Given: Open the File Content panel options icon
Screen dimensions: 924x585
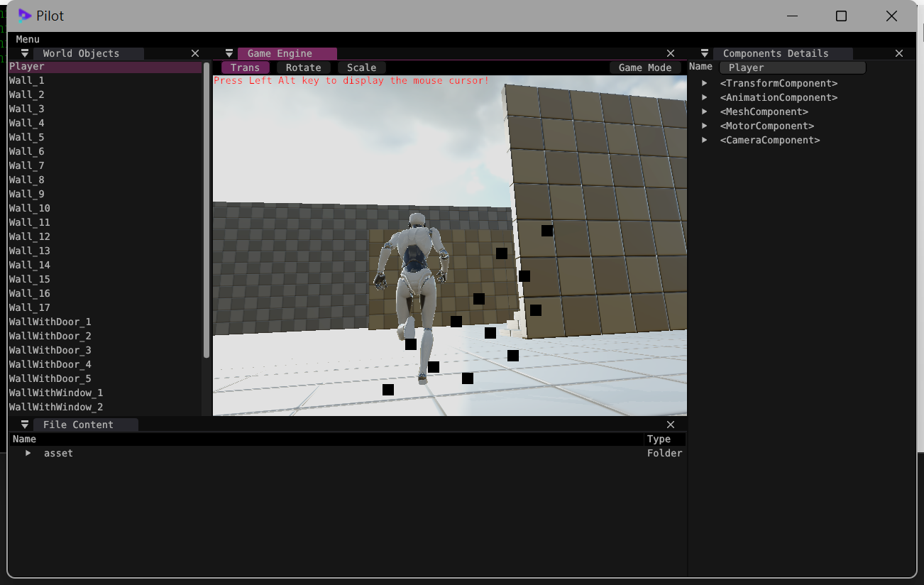Looking at the screenshot, I should click(24, 424).
